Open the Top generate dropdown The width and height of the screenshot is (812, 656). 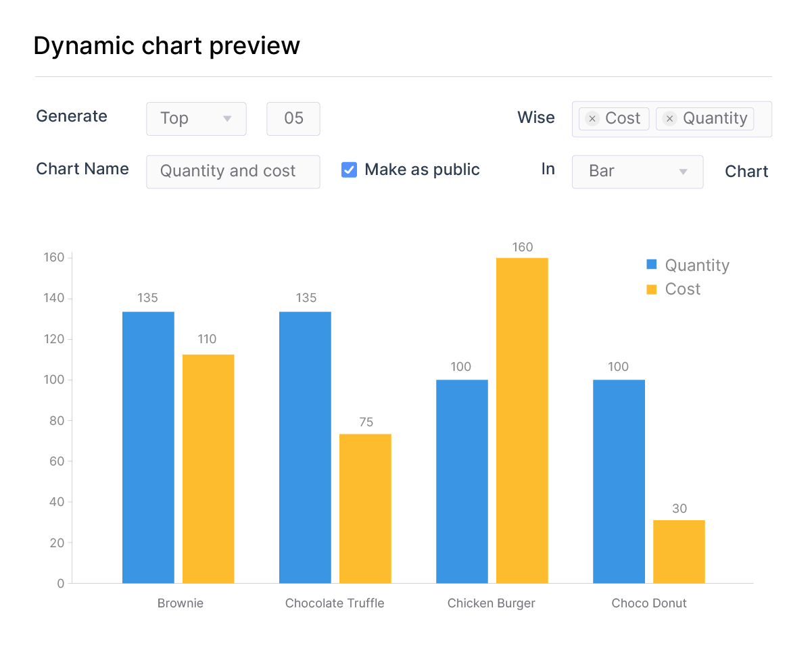pos(196,118)
